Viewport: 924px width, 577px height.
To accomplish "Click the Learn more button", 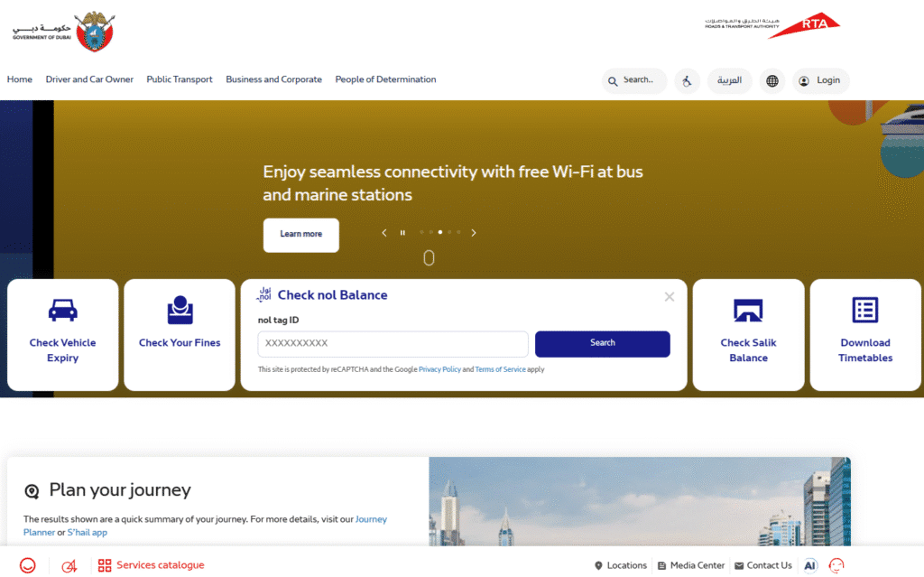I will [301, 235].
